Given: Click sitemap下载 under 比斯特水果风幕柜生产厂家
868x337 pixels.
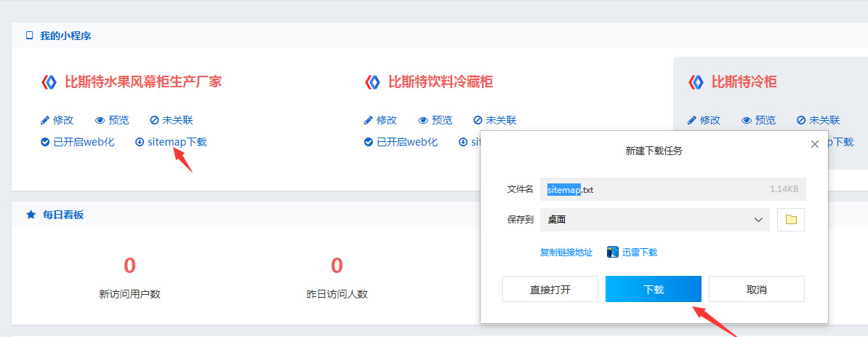Looking at the screenshot, I should (x=171, y=142).
